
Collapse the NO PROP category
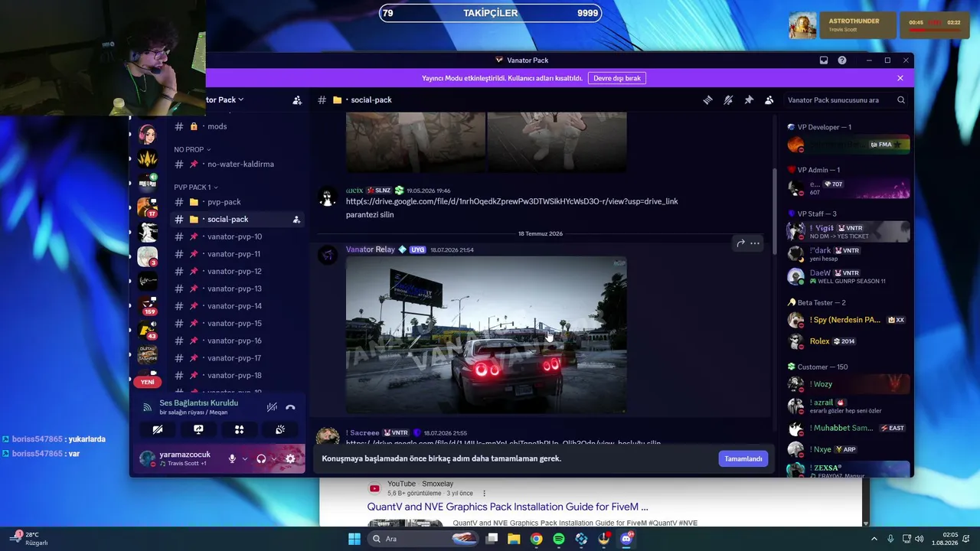[192, 149]
